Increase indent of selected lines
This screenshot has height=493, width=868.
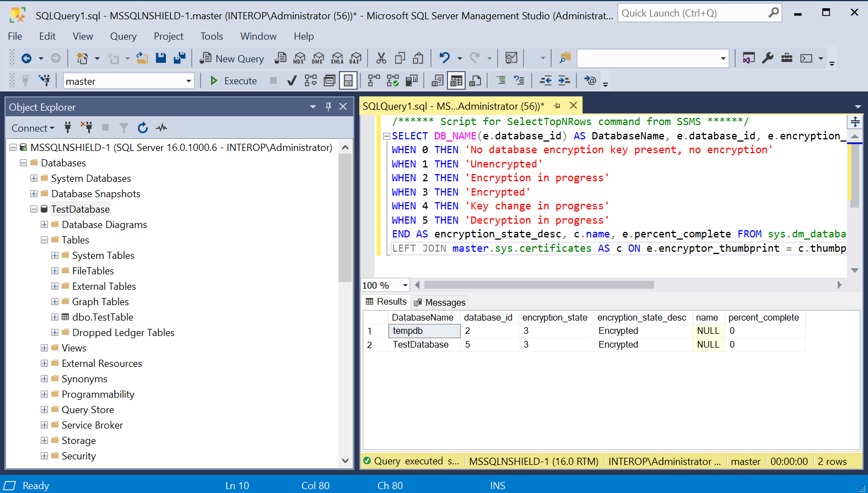click(564, 80)
